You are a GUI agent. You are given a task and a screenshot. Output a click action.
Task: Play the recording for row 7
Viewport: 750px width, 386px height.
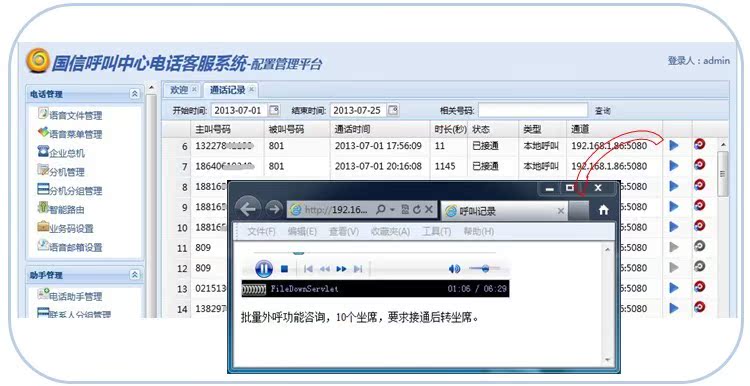pyautogui.click(x=674, y=165)
